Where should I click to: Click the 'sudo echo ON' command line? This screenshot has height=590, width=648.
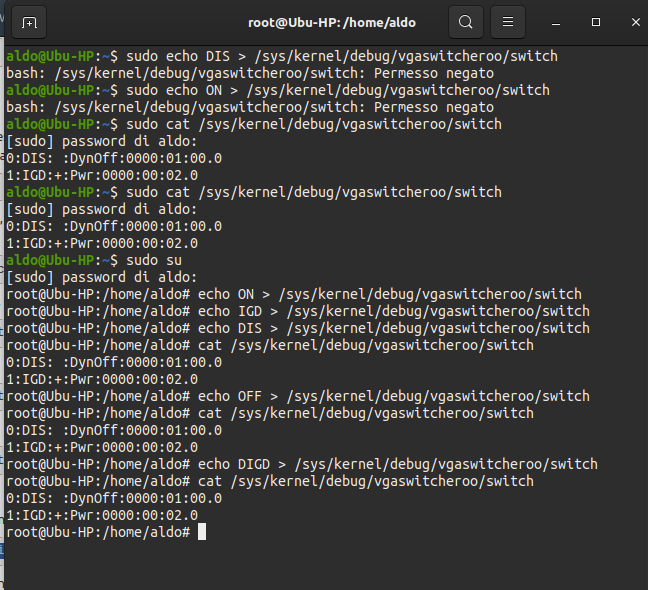[x=278, y=90]
